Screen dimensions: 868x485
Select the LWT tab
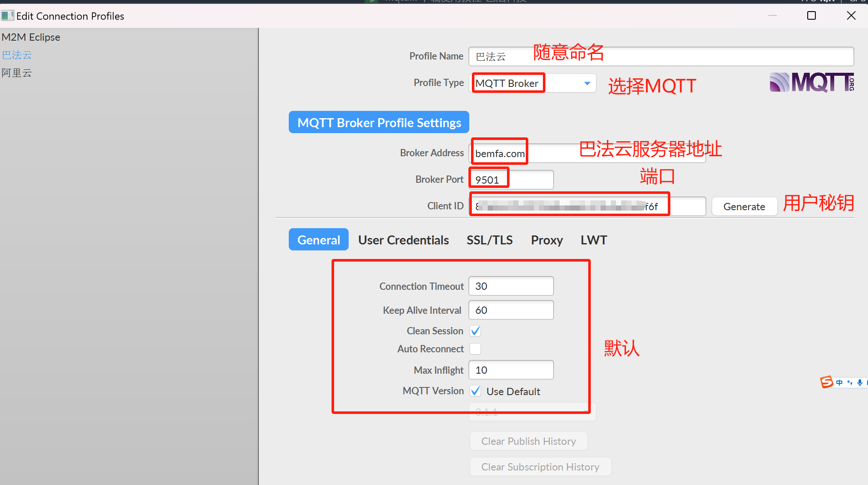[593, 240]
